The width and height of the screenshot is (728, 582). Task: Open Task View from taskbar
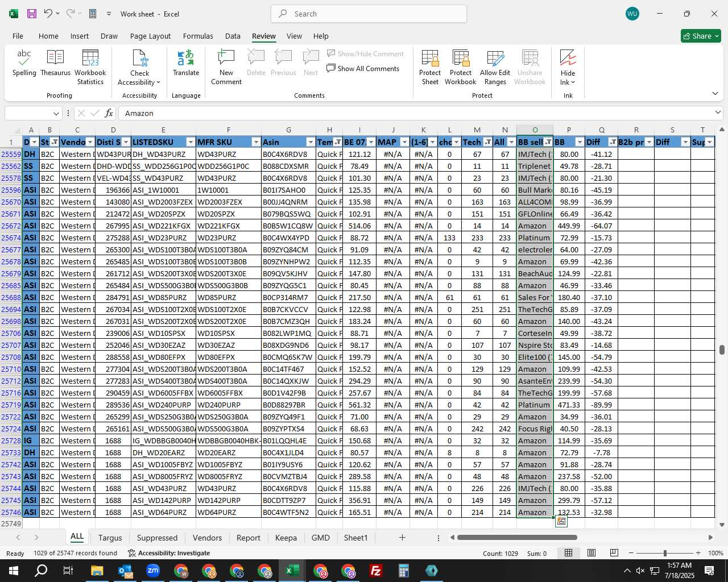click(68, 571)
